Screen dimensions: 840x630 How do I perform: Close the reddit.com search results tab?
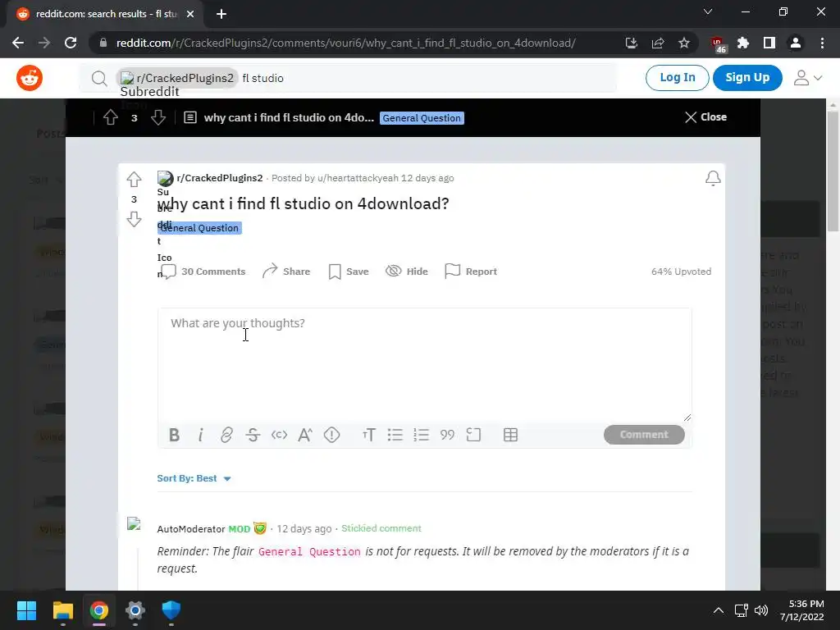tap(190, 14)
